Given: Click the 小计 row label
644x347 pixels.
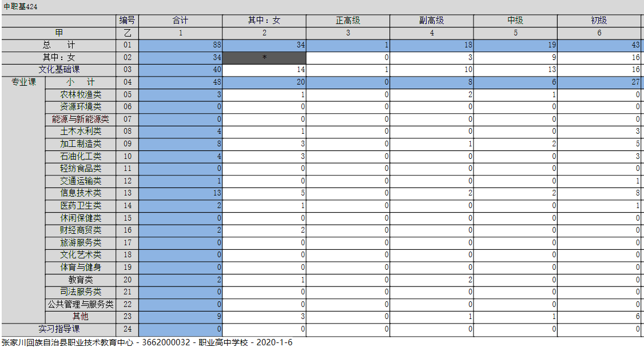Looking at the screenshot, I should (x=80, y=82).
